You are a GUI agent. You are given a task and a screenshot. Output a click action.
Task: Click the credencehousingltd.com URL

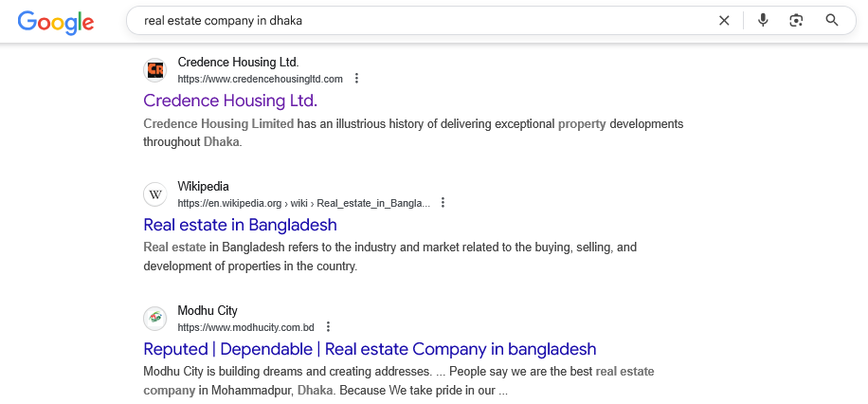[260, 79]
